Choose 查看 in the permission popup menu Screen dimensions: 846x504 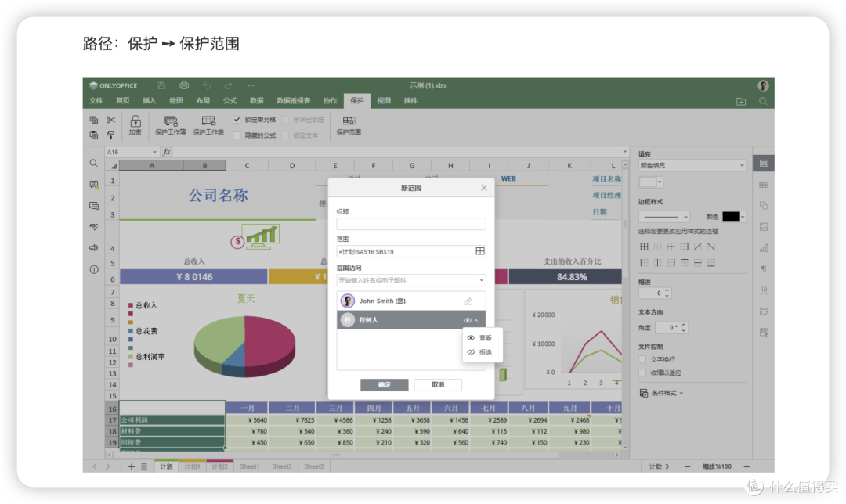(x=483, y=338)
